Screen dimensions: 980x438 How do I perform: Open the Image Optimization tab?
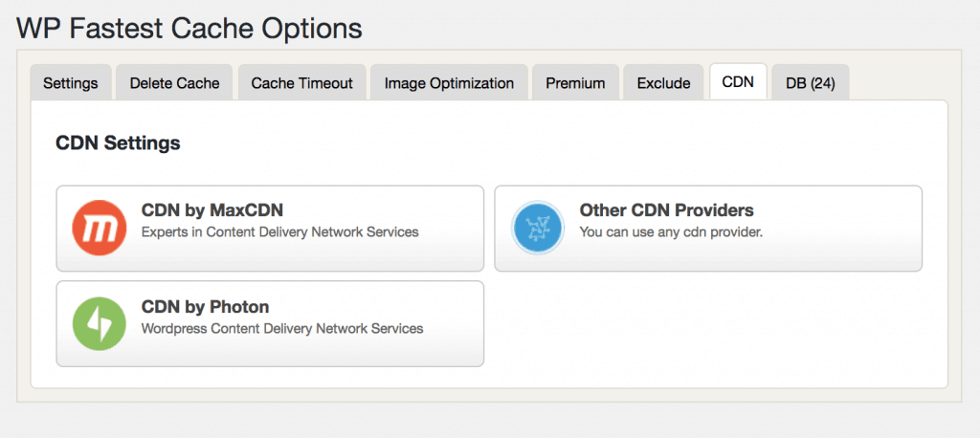point(449,82)
